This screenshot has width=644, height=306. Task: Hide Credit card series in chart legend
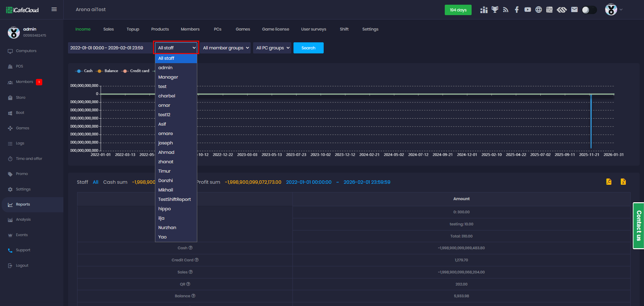[x=136, y=71]
